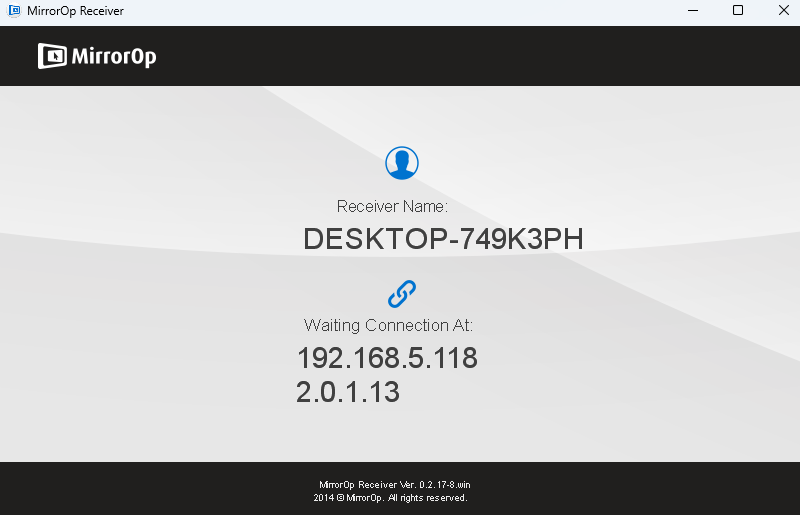Click the blue chain link icon
Viewport: 800px width, 515px height.
402,294
